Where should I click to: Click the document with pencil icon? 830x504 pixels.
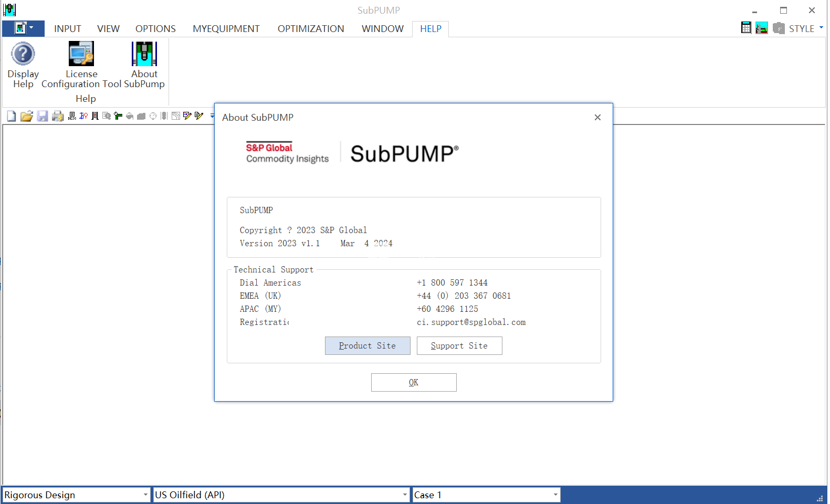[199, 116]
